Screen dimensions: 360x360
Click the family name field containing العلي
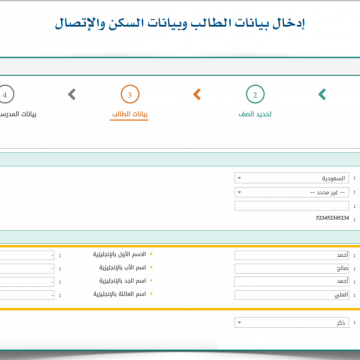point(292,295)
